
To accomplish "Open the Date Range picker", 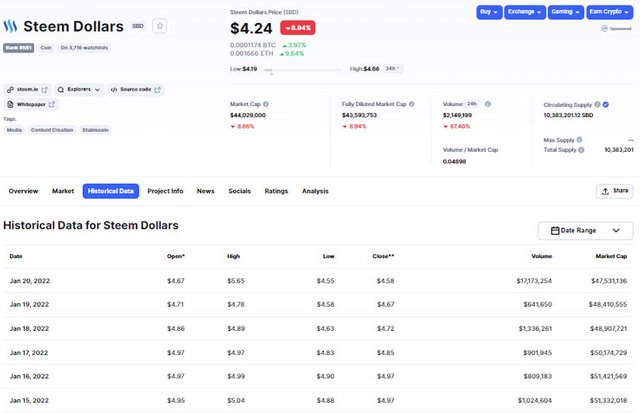I will point(585,231).
